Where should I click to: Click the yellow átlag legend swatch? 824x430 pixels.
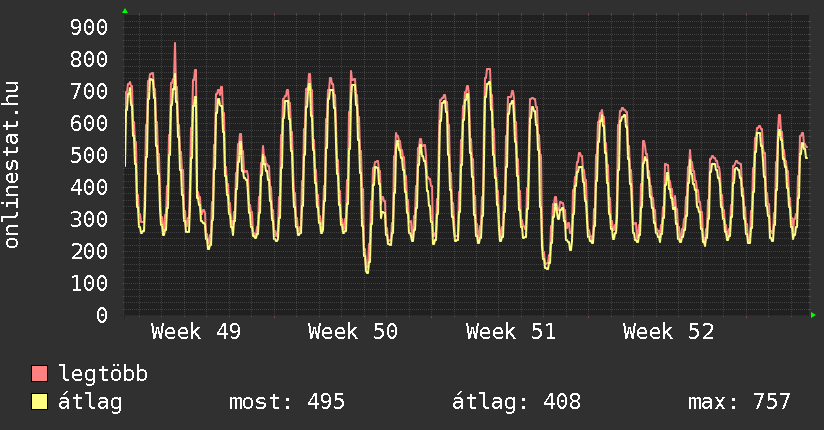(x=40, y=402)
